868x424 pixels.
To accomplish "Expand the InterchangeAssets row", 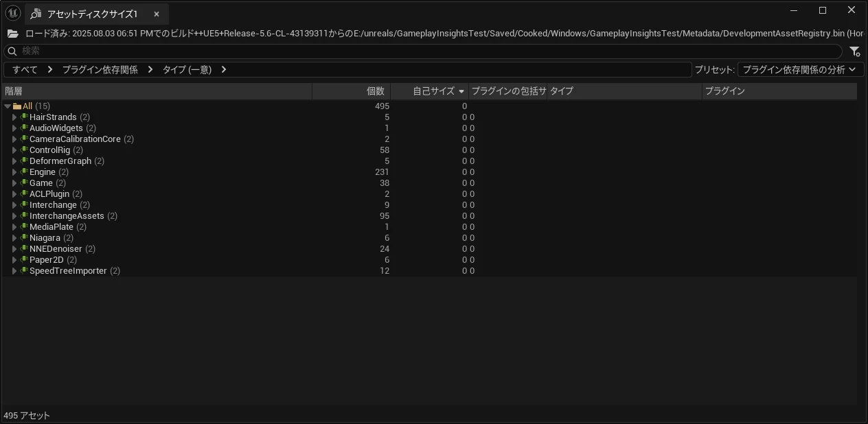I will pos(14,216).
